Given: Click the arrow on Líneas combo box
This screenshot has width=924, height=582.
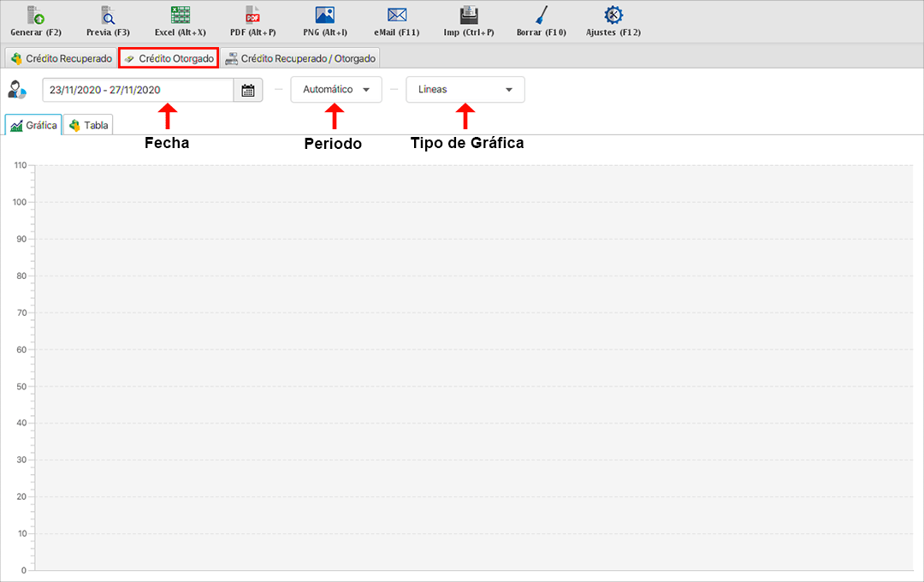Looking at the screenshot, I should pyautogui.click(x=509, y=90).
